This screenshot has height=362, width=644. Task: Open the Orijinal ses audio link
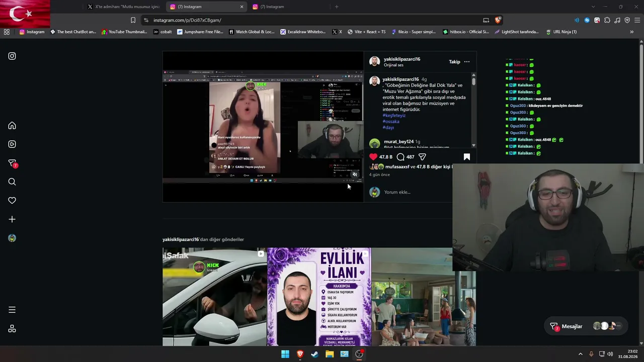[393, 65]
